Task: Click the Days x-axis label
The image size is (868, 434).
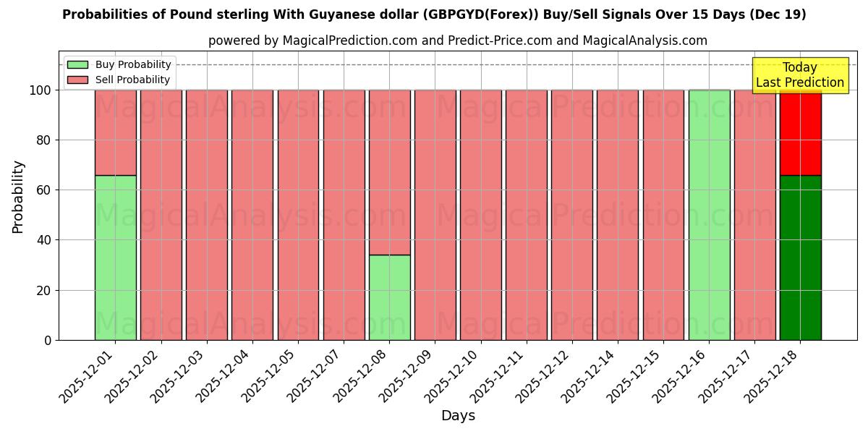Action: click(457, 415)
